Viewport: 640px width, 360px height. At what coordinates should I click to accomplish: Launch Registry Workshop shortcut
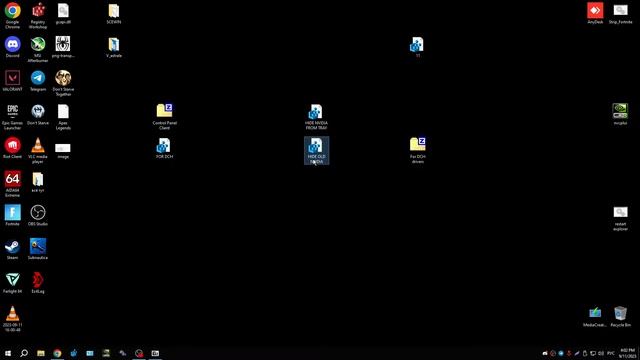coord(38,16)
